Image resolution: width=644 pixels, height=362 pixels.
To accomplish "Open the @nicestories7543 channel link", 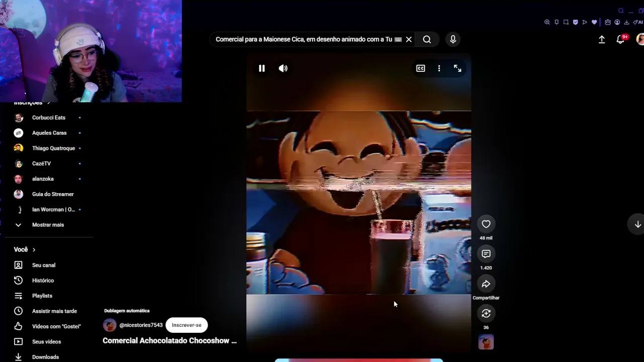I will tap(141, 325).
